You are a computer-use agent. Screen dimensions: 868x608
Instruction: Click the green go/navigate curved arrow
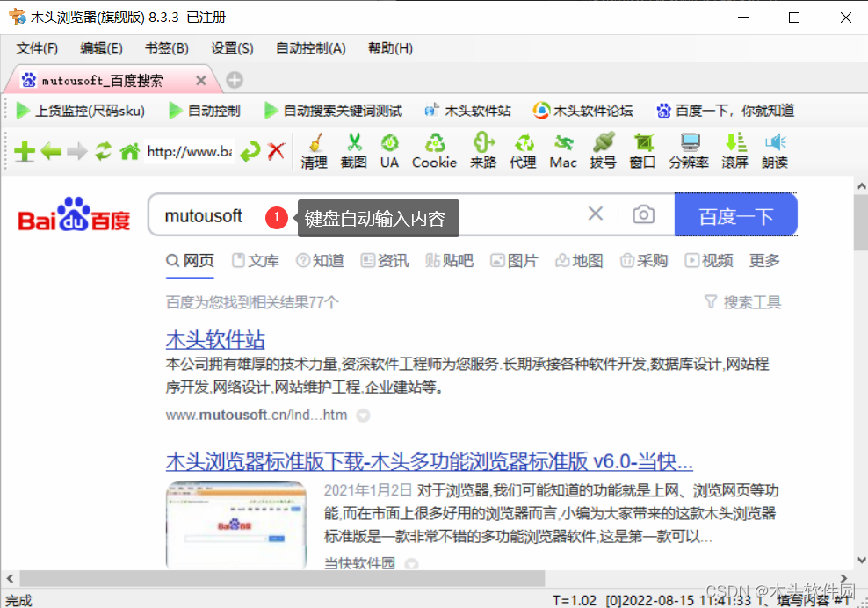tap(250, 150)
